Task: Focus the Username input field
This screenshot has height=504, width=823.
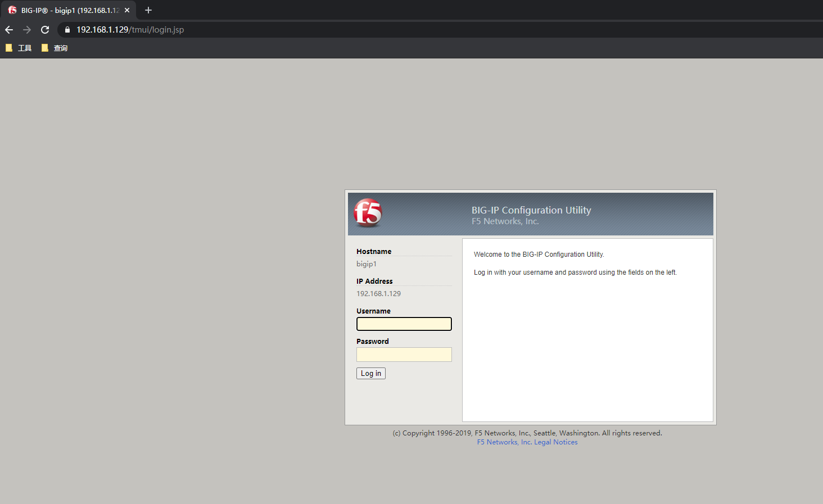Action: coord(404,324)
